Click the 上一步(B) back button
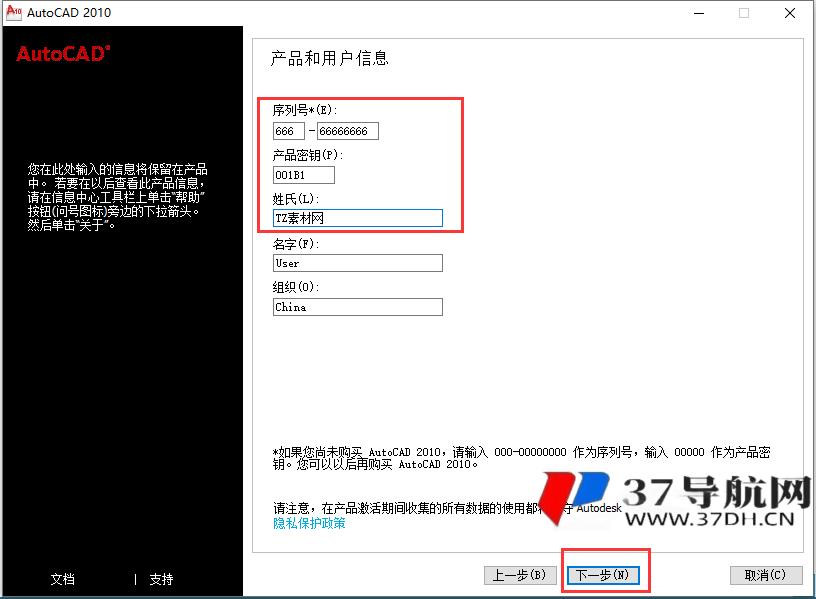 (x=519, y=574)
